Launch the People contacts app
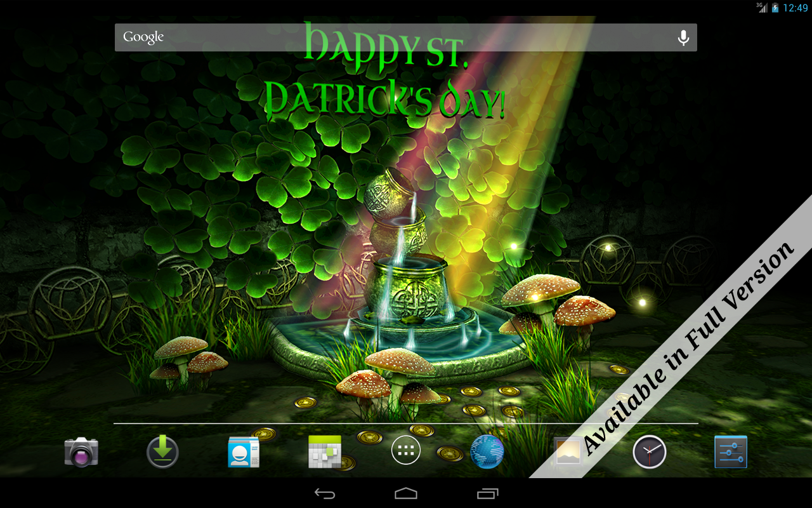Screen dimensions: 812x508 tap(244, 453)
